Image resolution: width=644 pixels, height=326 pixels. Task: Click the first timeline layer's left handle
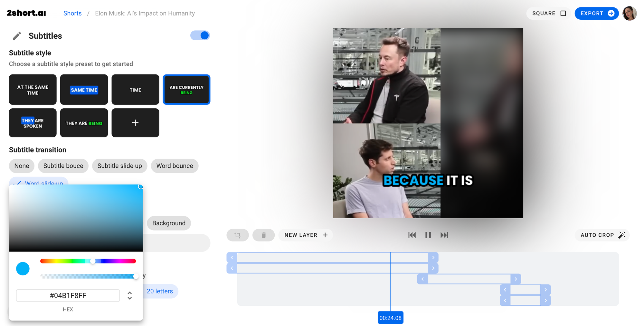click(x=232, y=257)
